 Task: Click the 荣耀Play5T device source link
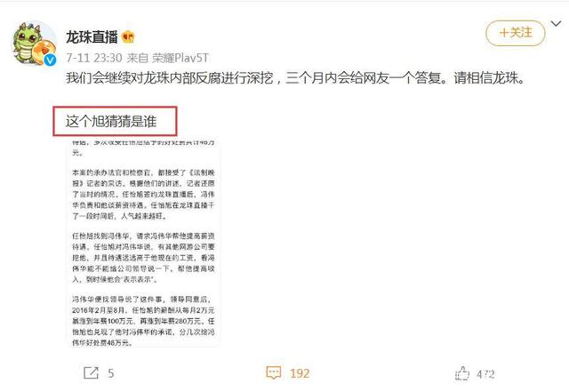click(x=180, y=58)
